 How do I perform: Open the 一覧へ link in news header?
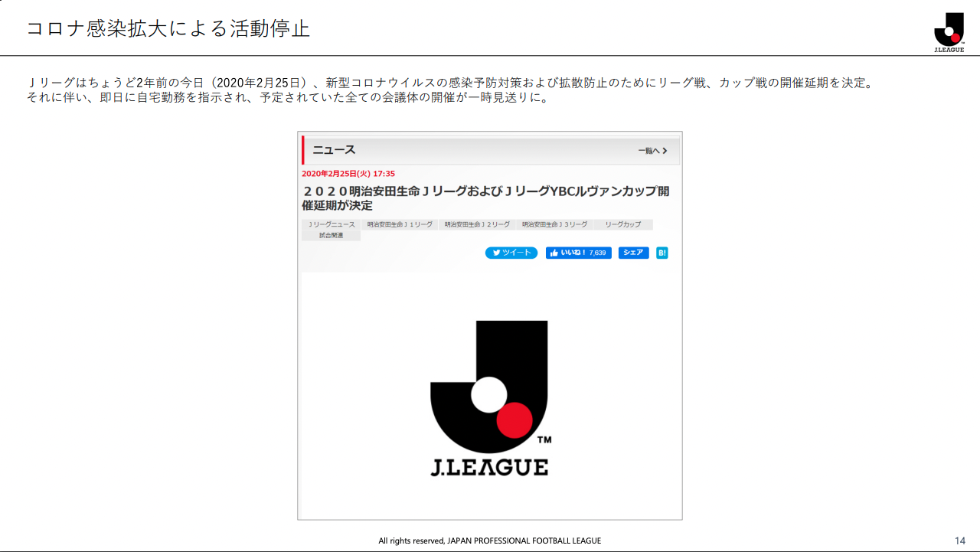point(653,151)
